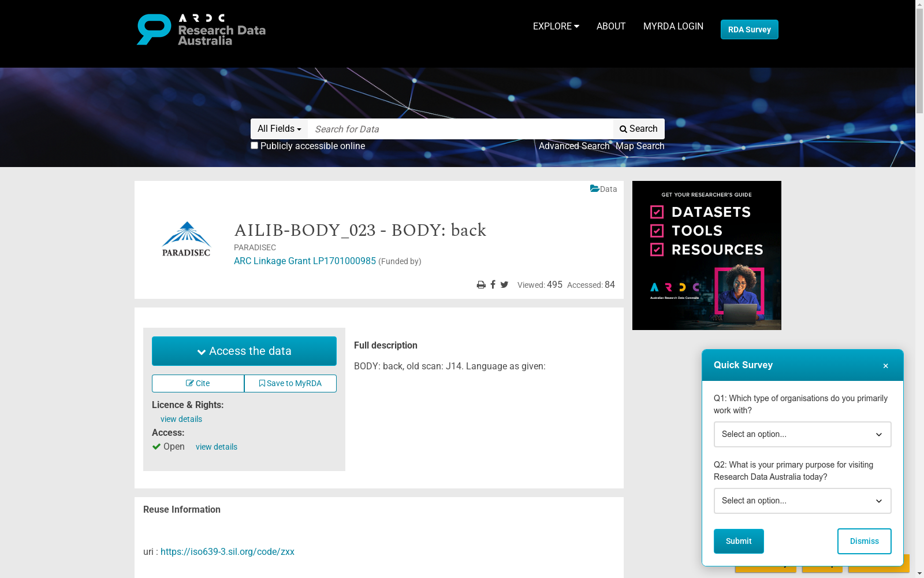This screenshot has width=924, height=578.
Task: Share record via Facebook icon
Action: (493, 285)
